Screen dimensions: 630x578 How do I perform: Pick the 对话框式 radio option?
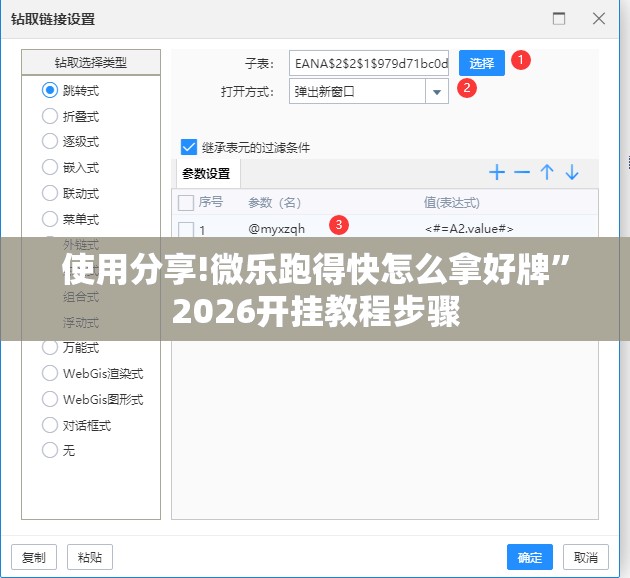50,425
